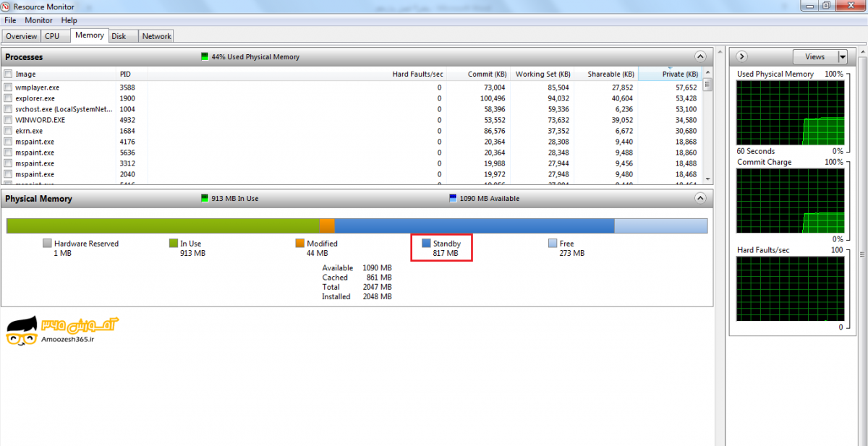Collapse the Processes section
868x446 pixels.
699,56
